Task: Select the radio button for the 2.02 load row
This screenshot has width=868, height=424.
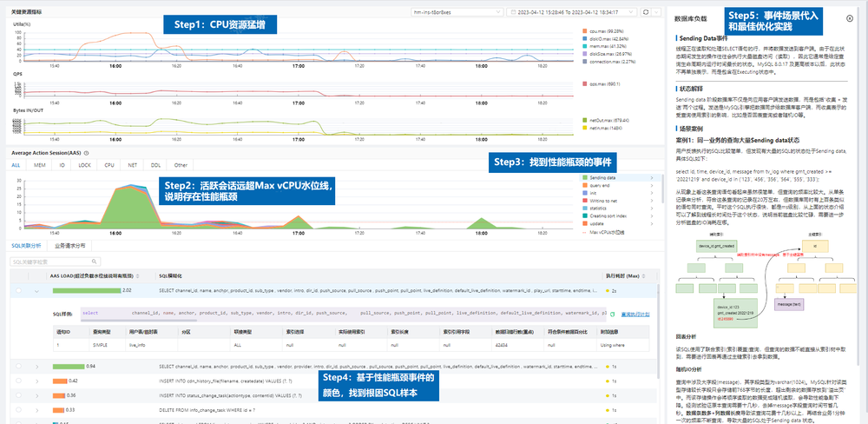Action: [19, 290]
